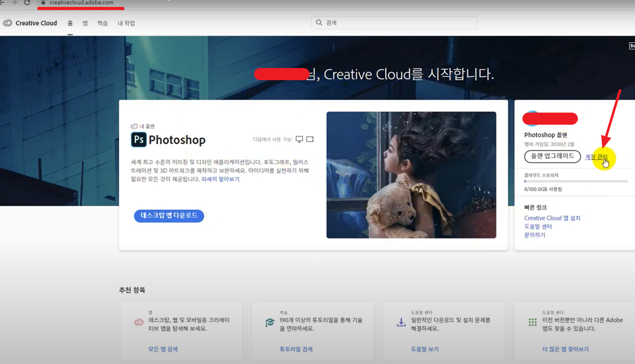Open the 도움말 보기 link

[x=425, y=349]
